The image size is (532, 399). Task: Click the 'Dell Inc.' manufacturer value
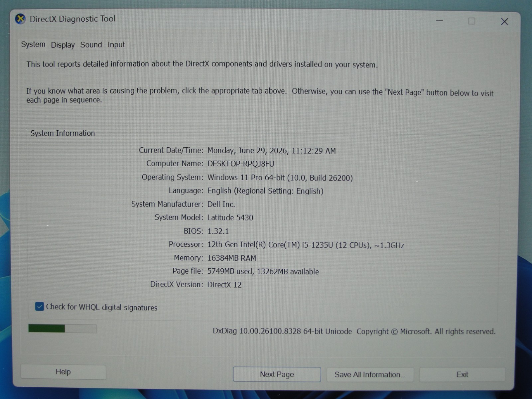[x=221, y=204]
